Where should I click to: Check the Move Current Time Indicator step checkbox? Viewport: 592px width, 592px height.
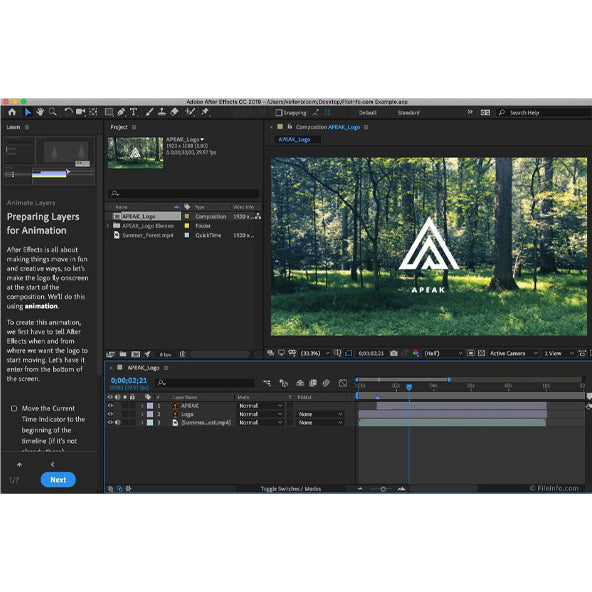14,408
